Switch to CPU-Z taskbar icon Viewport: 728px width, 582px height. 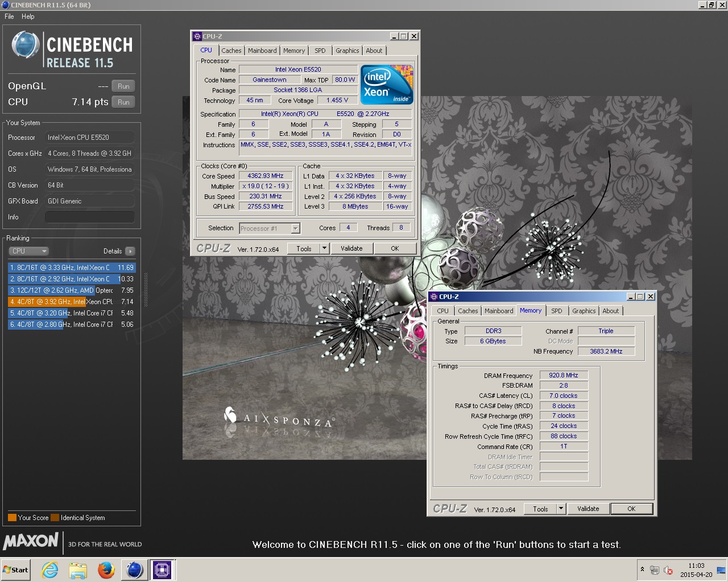162,570
